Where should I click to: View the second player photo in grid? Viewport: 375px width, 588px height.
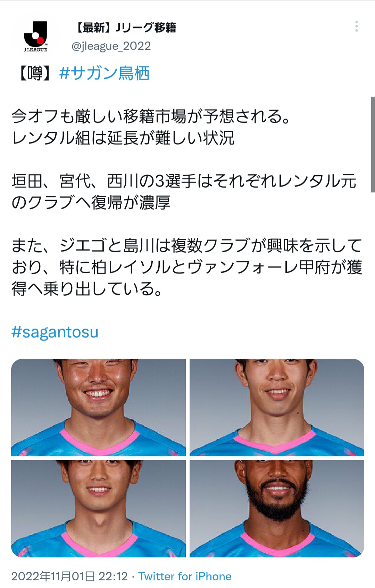tap(277, 407)
